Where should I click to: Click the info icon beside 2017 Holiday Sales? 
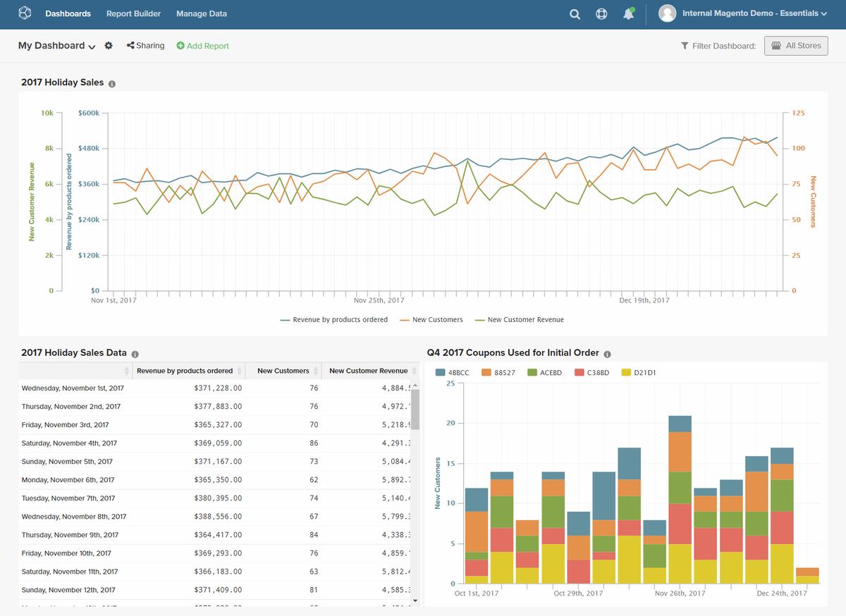[112, 82]
